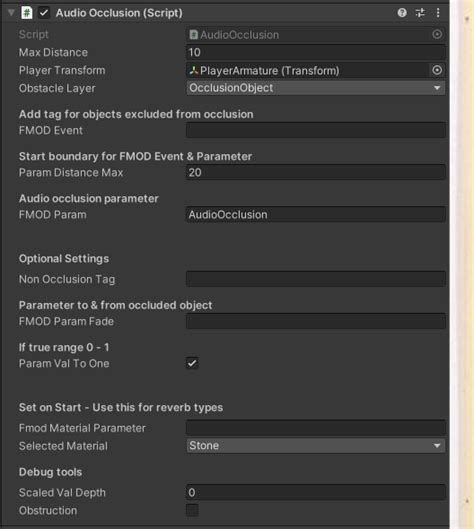The height and width of the screenshot is (529, 474).
Task: Click the Fmod Material Parameter label
Action: pyautogui.click(x=82, y=428)
